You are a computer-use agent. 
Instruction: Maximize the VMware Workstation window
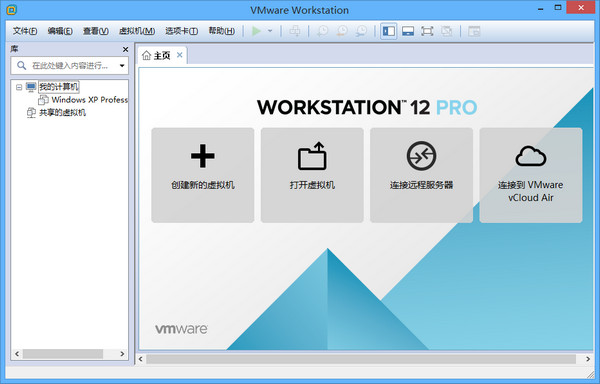(x=558, y=8)
